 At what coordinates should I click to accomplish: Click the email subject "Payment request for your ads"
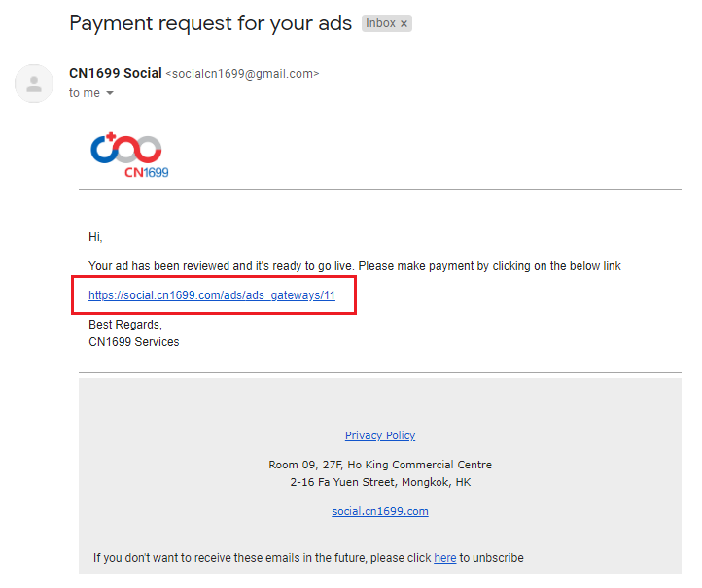click(x=210, y=23)
